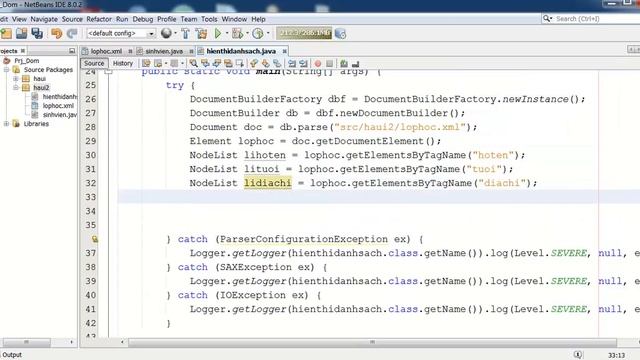The image size is (640, 360).
Task: Click the Find Selection magnifier icon
Action: [193, 63]
